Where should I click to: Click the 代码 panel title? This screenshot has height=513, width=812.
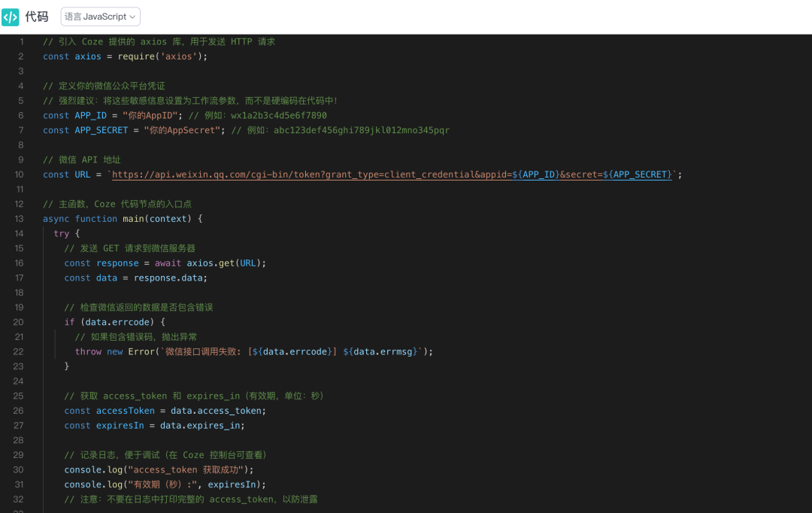37,17
